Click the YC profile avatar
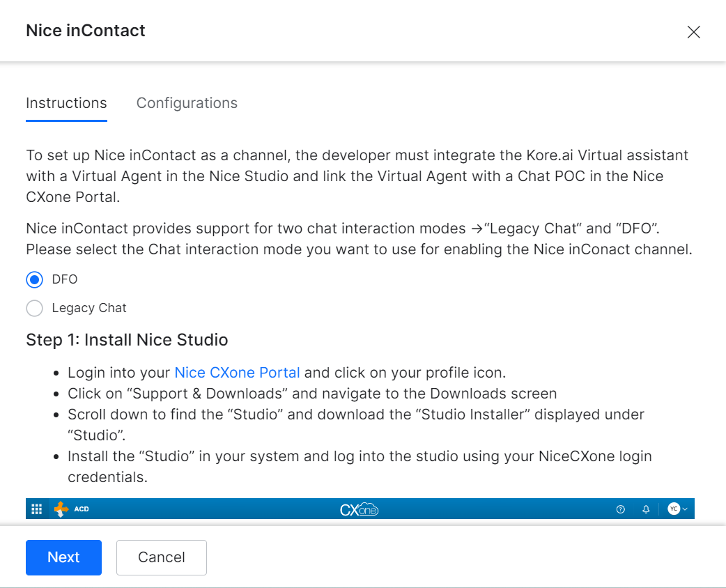 (x=673, y=509)
